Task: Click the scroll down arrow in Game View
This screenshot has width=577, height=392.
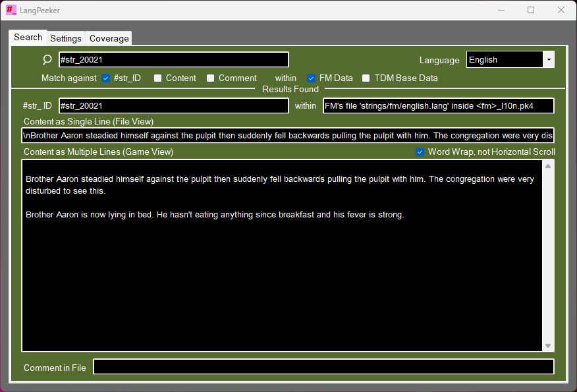Action: [548, 346]
